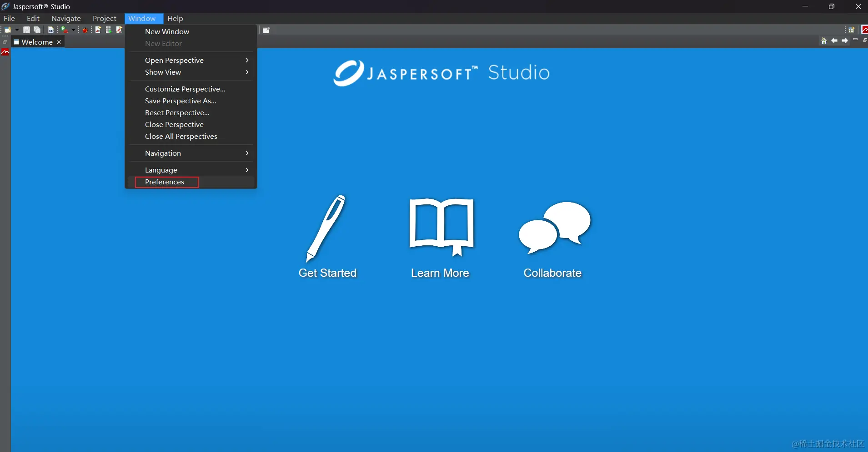Choose Close All Perspectives entry

tap(191, 136)
